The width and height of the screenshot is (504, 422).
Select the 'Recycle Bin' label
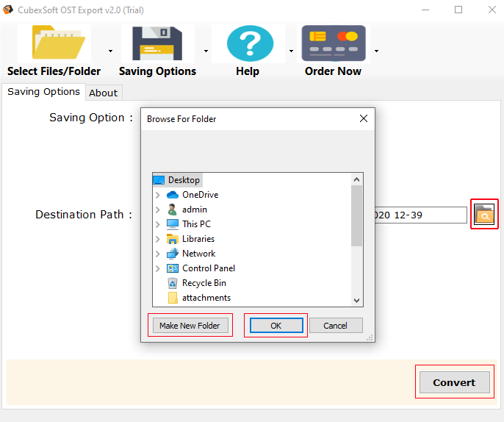coord(204,283)
